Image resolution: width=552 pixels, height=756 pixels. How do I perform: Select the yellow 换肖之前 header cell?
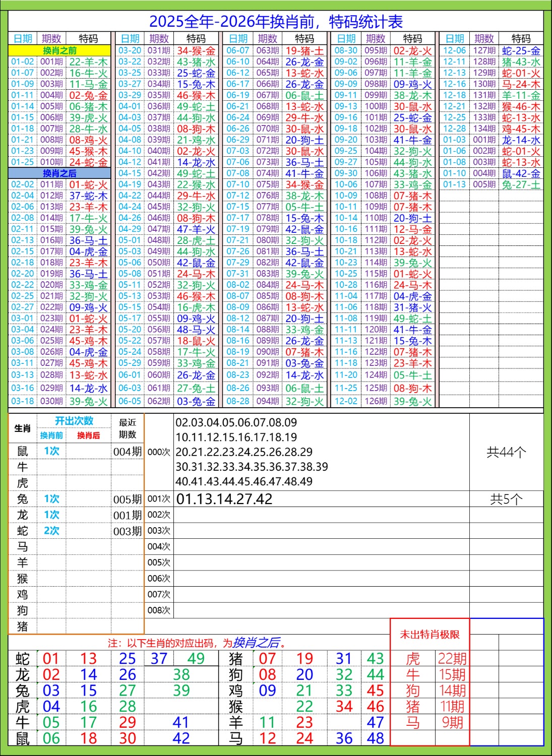(x=59, y=50)
